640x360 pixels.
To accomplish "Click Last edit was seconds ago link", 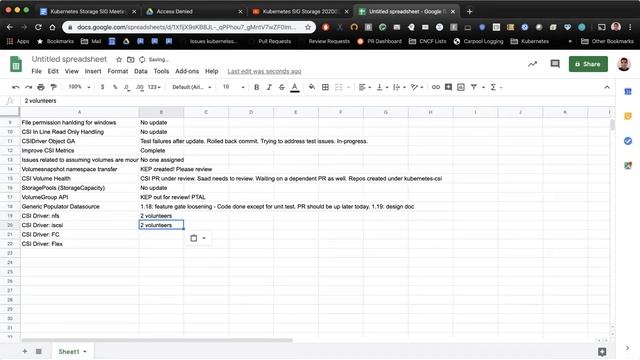I will coord(264,71).
